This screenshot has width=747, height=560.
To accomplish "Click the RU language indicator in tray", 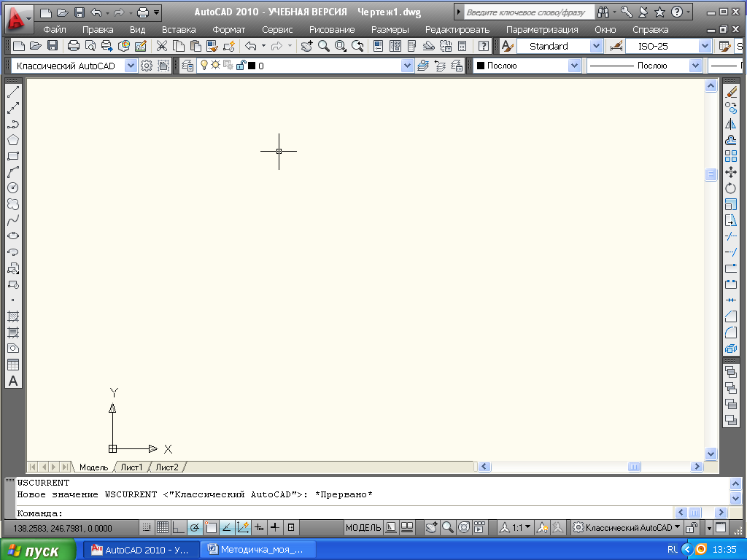I will 672,550.
